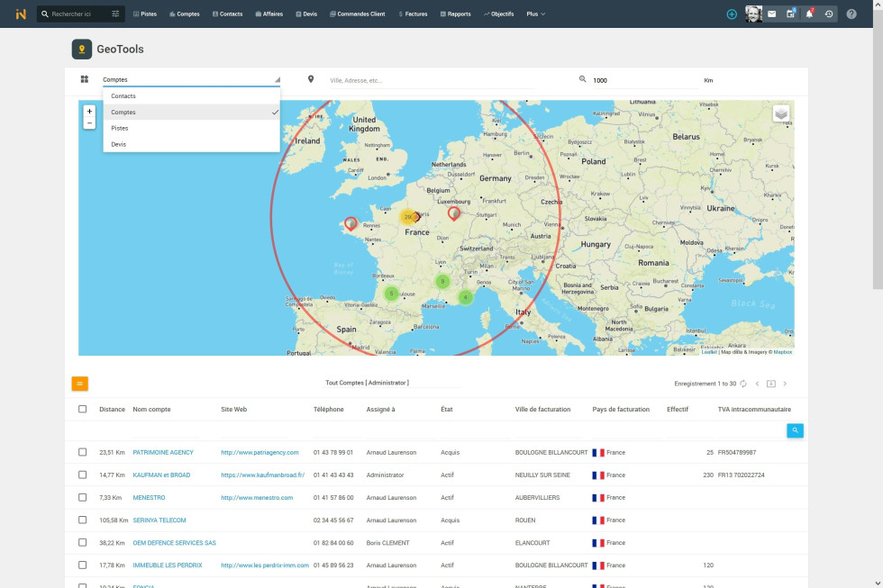The height and width of the screenshot is (588, 883).
Task: Switch map layers using layers icon
Action: [780, 113]
